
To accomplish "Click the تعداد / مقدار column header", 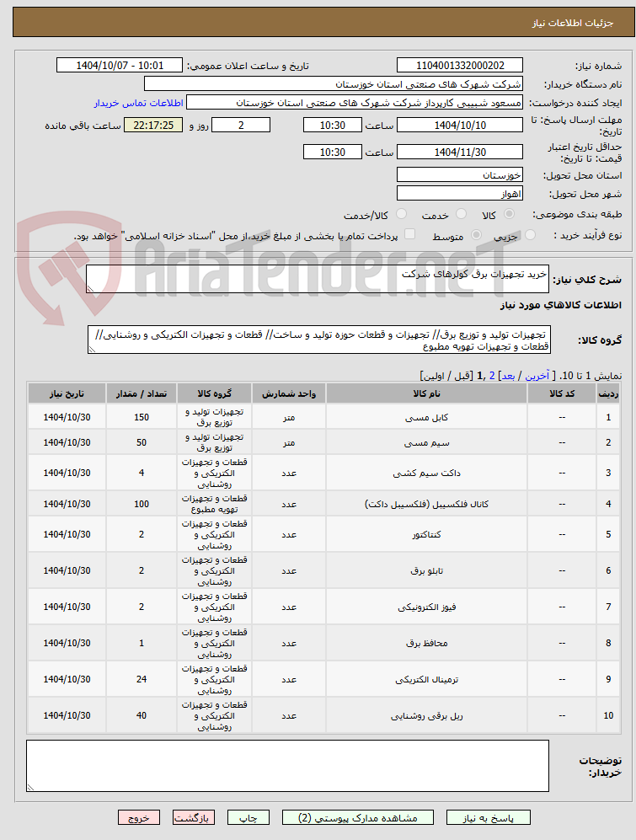I will (x=142, y=393).
